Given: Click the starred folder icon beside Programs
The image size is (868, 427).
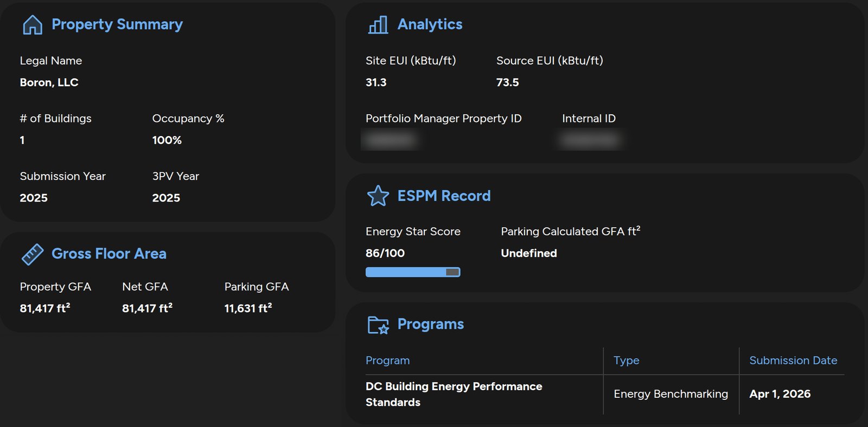Looking at the screenshot, I should (378, 325).
